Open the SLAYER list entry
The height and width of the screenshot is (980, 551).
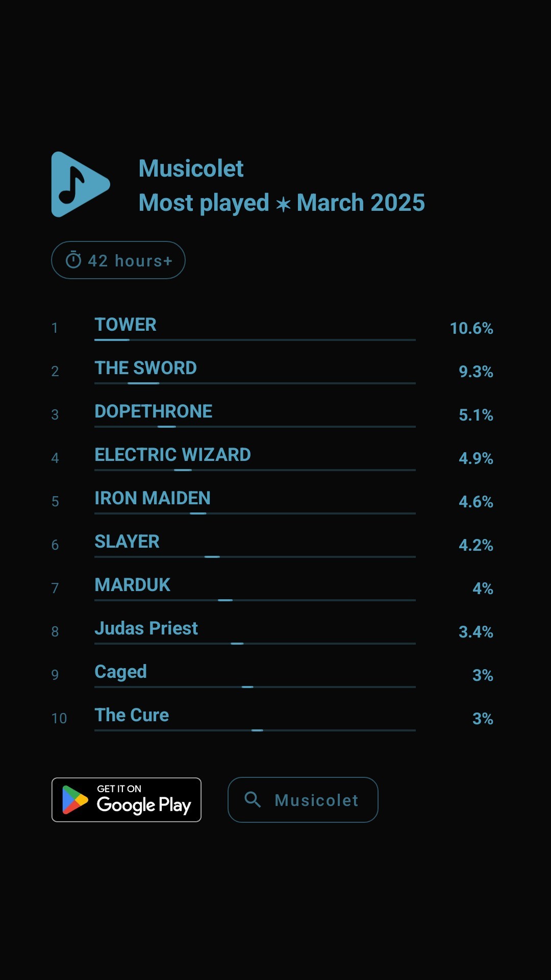coord(127,542)
